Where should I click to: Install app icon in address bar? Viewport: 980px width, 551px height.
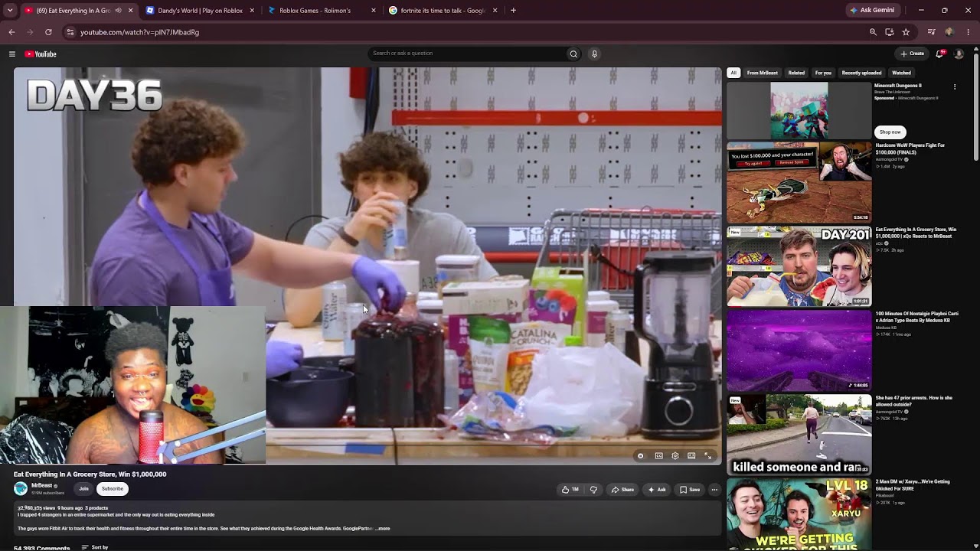(x=889, y=32)
